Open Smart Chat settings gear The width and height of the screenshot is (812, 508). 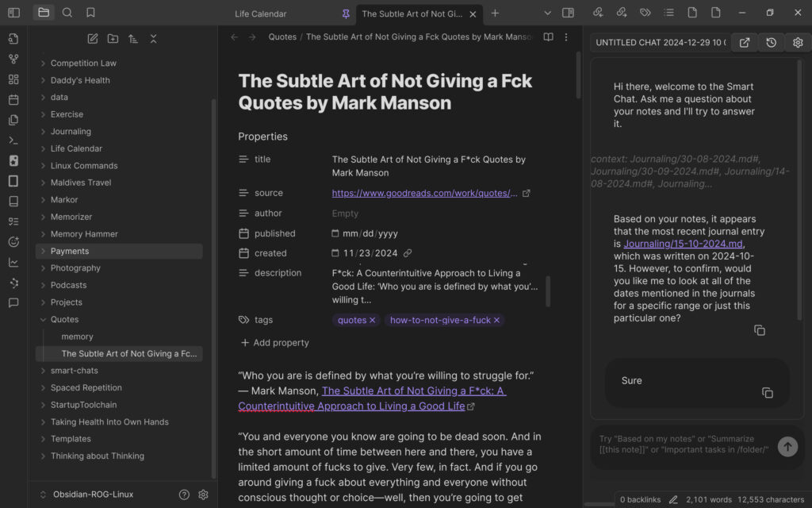(798, 43)
